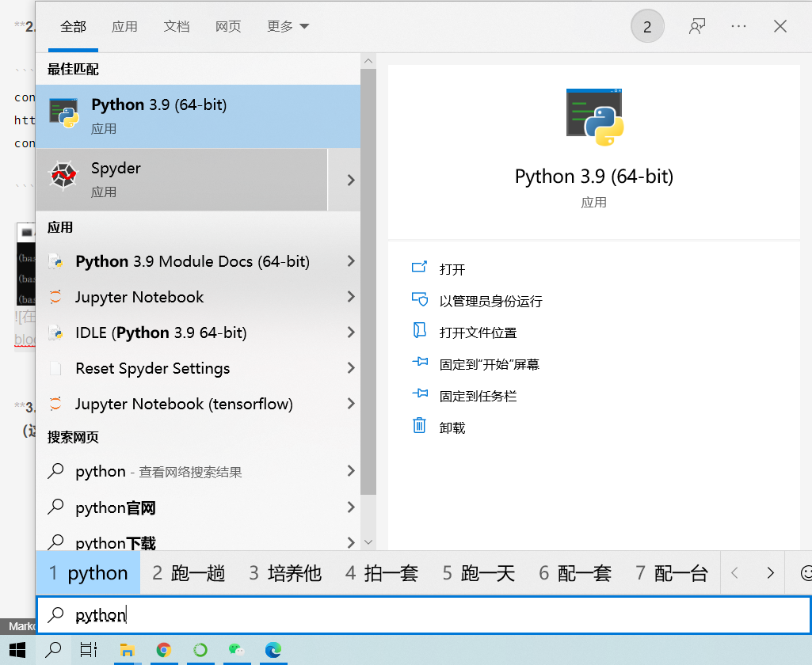Click the Windows Start button
812x665 pixels.
pos(17,650)
